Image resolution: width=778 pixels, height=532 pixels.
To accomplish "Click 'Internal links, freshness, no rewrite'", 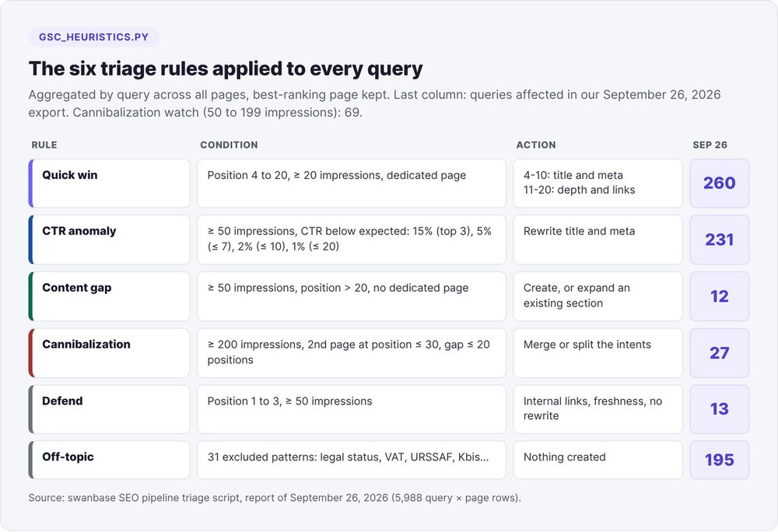I will 598,409.
